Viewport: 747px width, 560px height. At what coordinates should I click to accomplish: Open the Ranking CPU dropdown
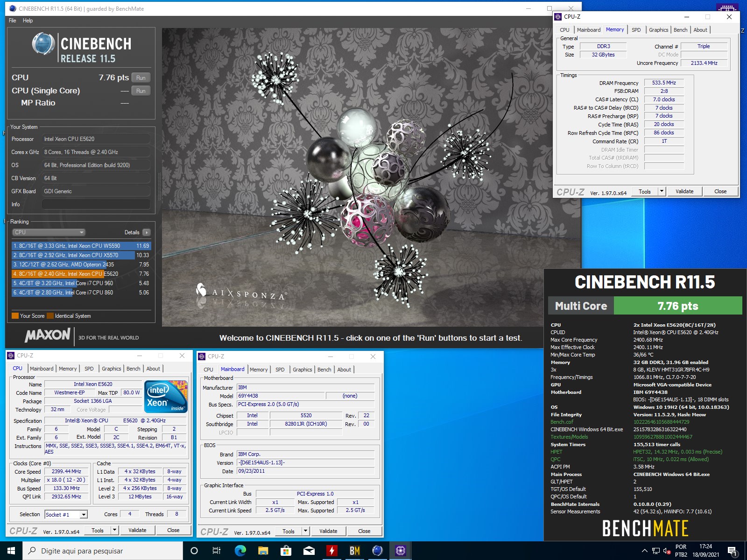(x=49, y=232)
